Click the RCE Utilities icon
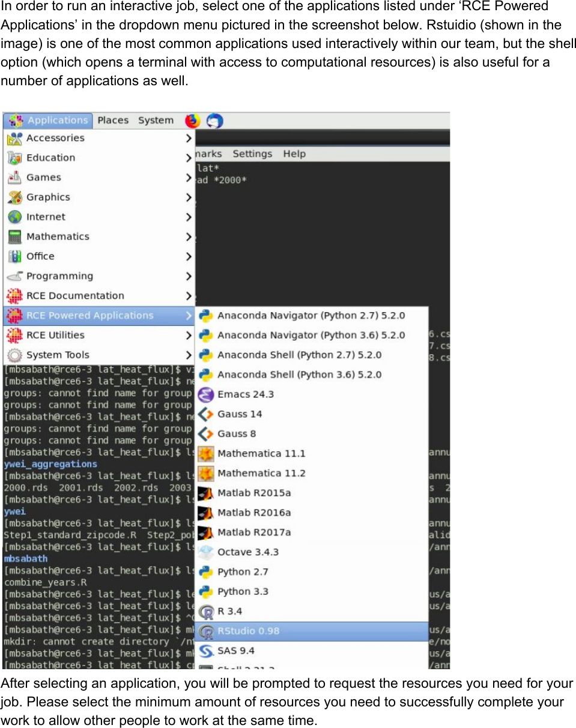The width and height of the screenshot is (576, 728). click(x=15, y=335)
